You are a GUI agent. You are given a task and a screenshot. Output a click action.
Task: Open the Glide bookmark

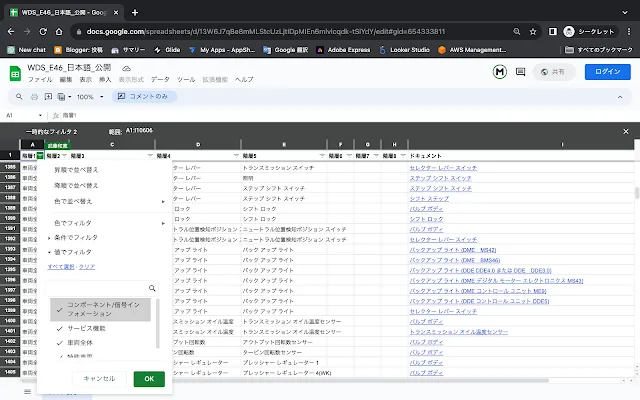click(x=167, y=50)
